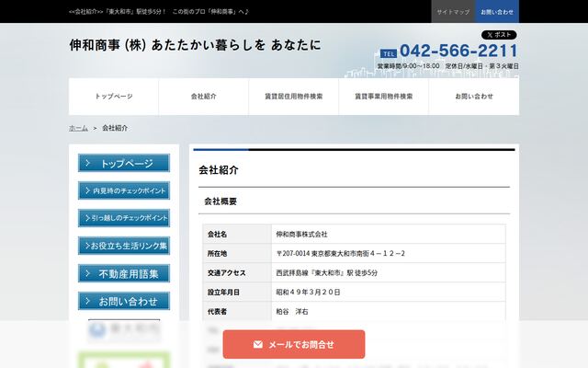Image resolution: width=588 pixels, height=368 pixels.
Task: Click the site title 伸和商事(株) あたたかい暮らしを あなたに
Action: tap(195, 45)
